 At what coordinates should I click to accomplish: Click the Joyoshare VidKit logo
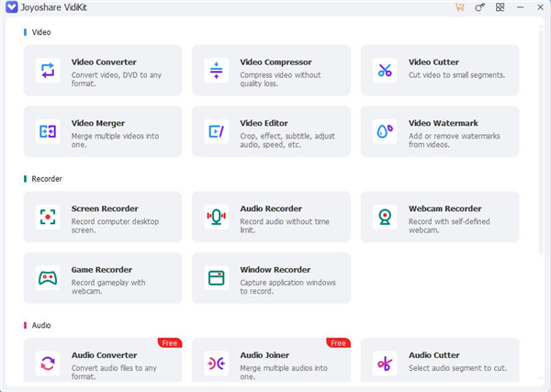(9, 7)
